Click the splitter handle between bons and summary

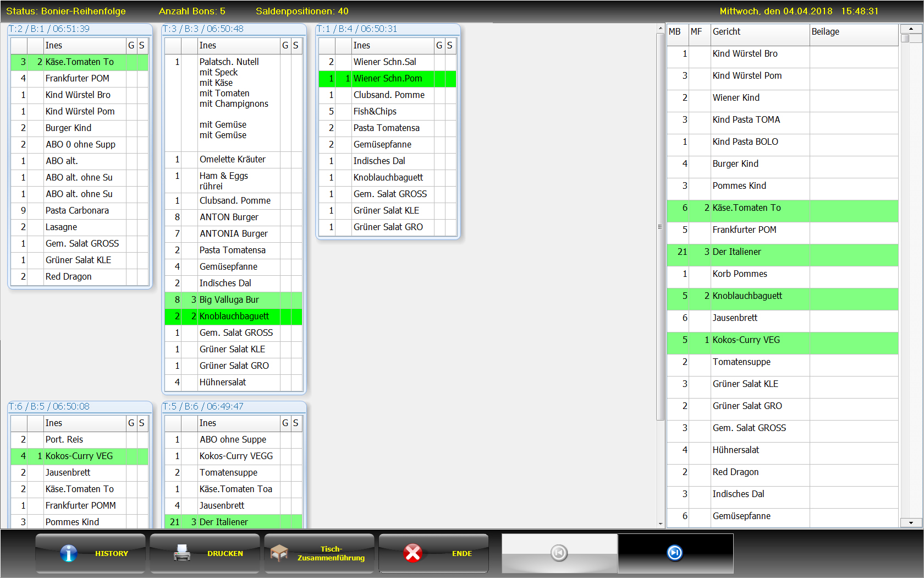660,227
